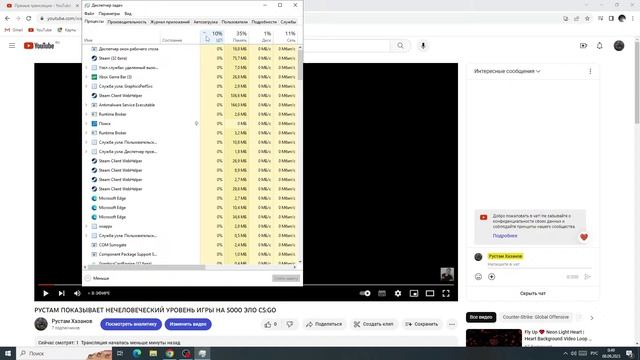Dislike the video with thumbs down

tap(290, 324)
